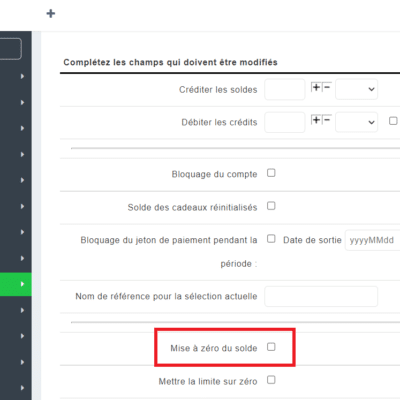This screenshot has width=400, height=400.
Task: Click the green highlighted sidebar arrow
Action: pyautogui.click(x=22, y=284)
